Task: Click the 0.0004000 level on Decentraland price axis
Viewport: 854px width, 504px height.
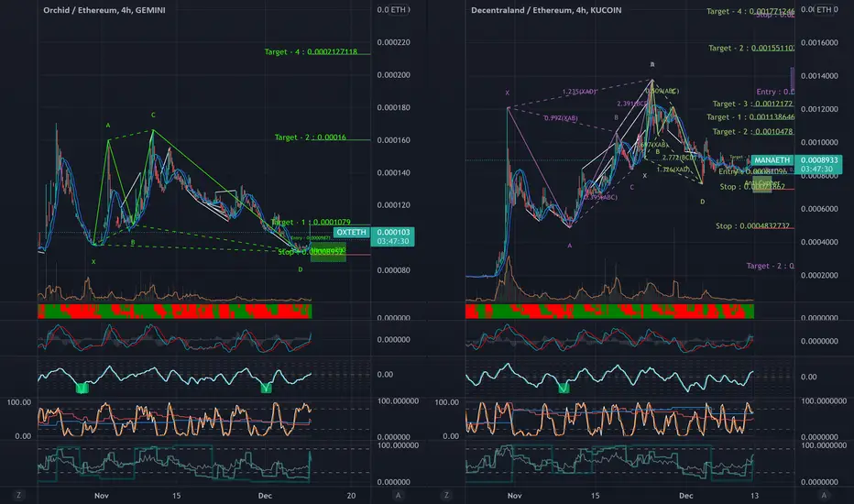Action: coord(819,242)
